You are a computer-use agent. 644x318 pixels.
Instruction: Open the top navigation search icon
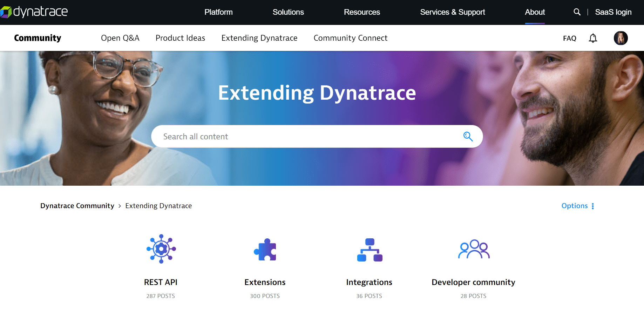tap(577, 12)
